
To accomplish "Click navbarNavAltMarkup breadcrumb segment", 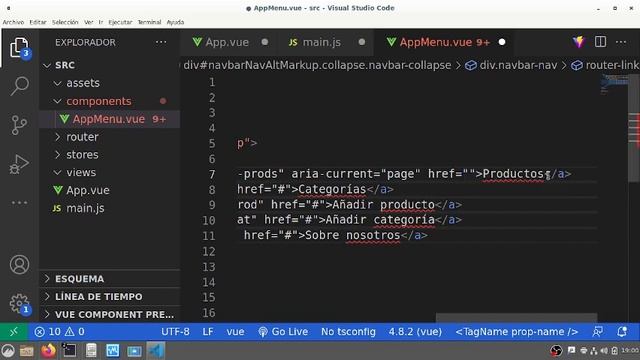I will point(317,65).
